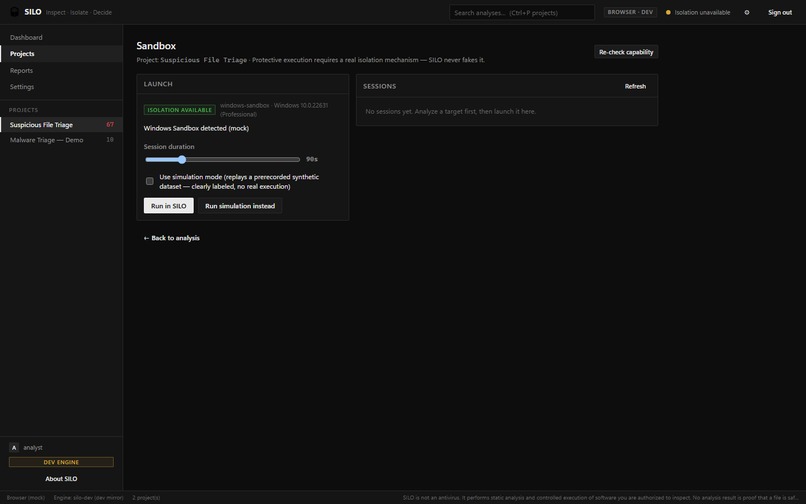Screen dimensions: 806x504
Task: Click the Engine: silo-dev status entry
Action: 88,497
